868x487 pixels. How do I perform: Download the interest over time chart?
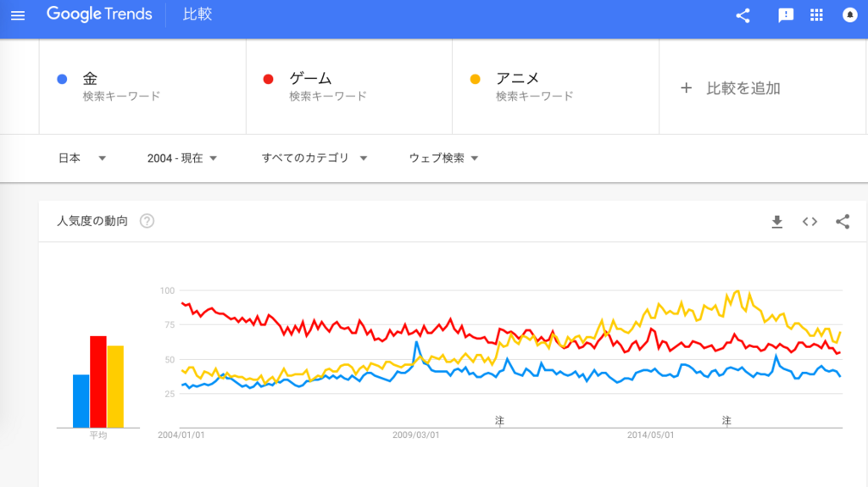pos(777,222)
